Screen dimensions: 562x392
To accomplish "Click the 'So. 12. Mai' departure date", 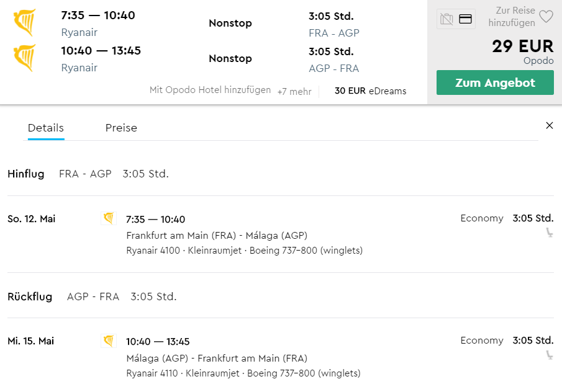I will (32, 218).
